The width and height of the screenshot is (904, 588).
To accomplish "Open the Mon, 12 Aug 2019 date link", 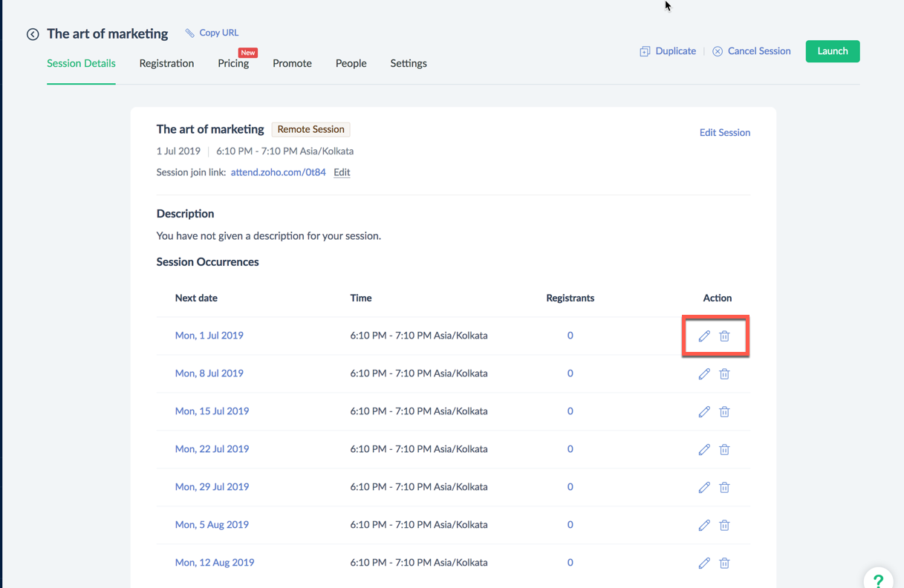I will (x=215, y=563).
